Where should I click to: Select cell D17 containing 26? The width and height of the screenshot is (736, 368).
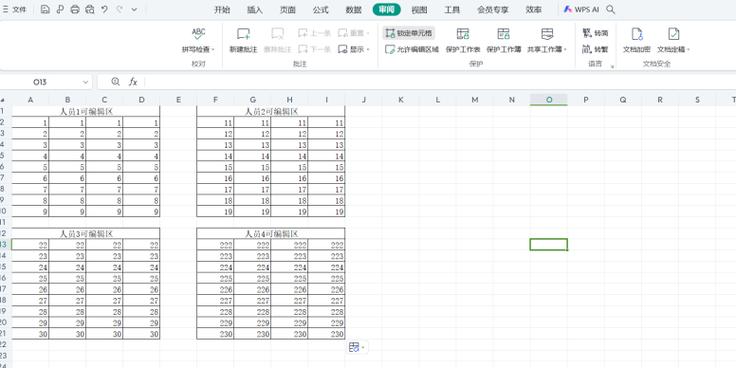pyautogui.click(x=141, y=290)
